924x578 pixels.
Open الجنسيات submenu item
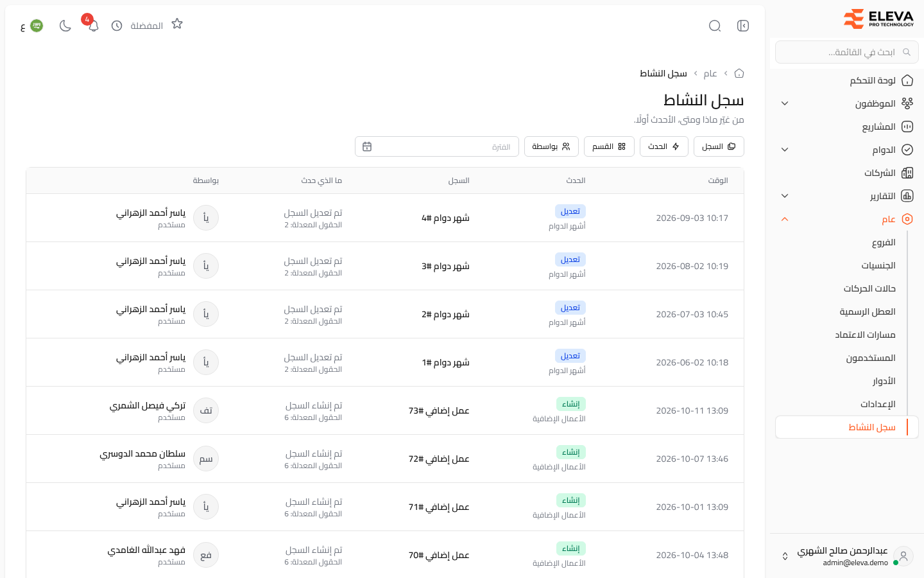point(878,265)
